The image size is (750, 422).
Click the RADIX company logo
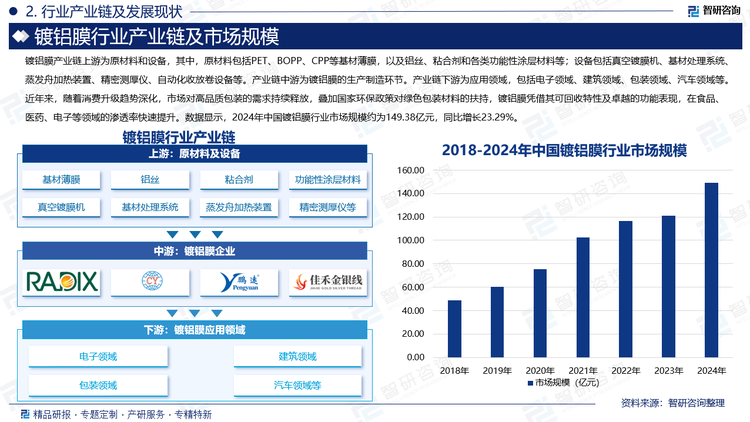tap(61, 282)
